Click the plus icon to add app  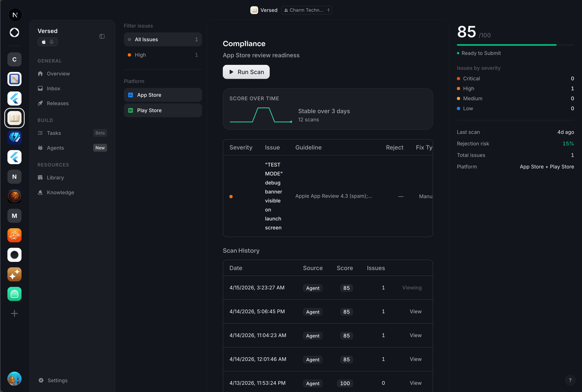(x=14, y=313)
